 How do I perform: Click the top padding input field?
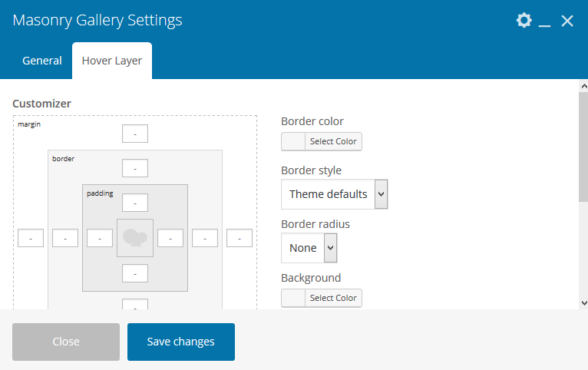(135, 203)
